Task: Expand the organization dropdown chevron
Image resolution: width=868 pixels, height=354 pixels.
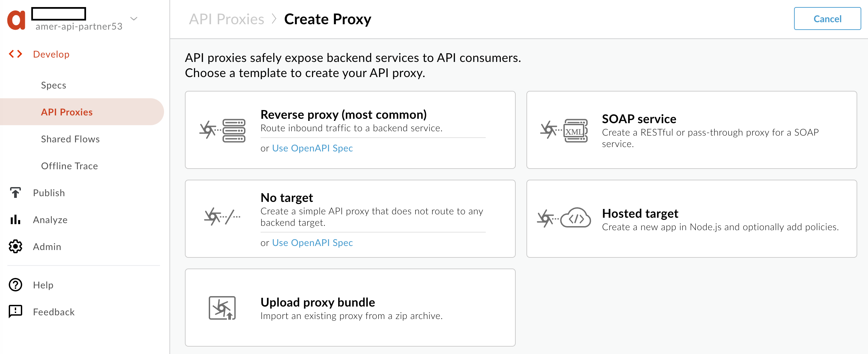Action: 134,19
